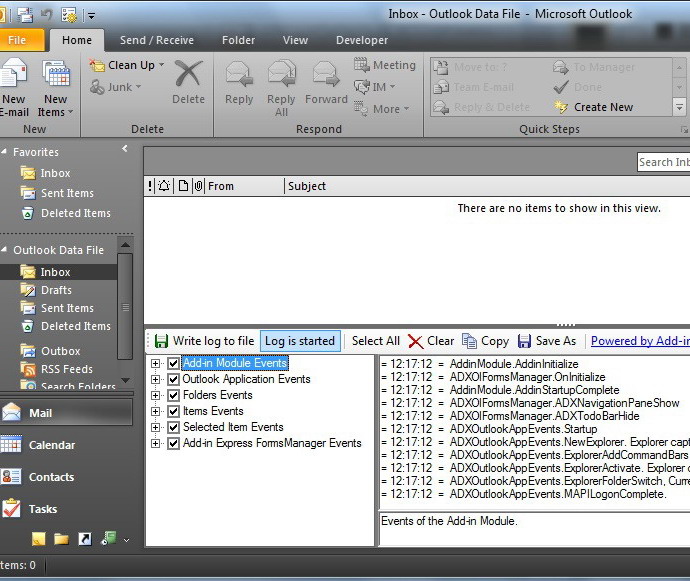Uncheck Add-in Express FormsManager Events checkbox
This screenshot has height=581, width=690.
pyautogui.click(x=173, y=443)
